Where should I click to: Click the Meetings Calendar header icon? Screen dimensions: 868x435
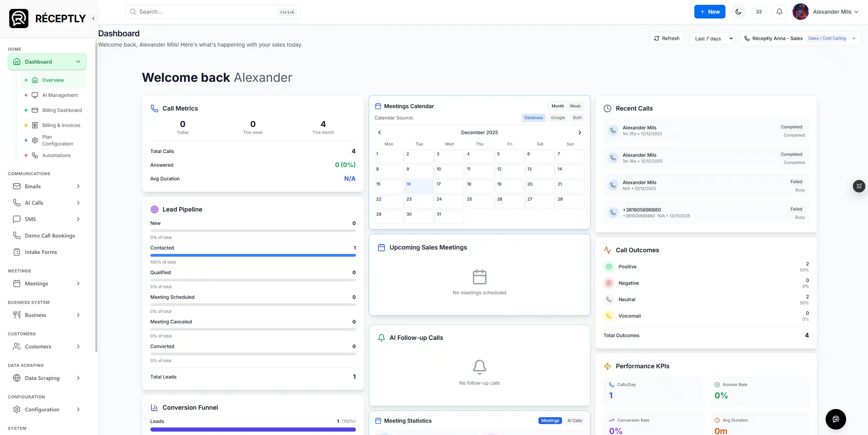378,106
